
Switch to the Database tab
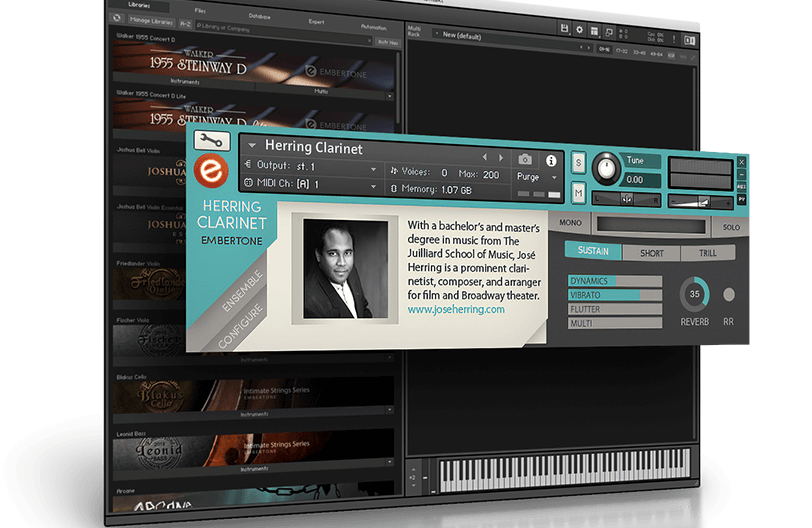pyautogui.click(x=259, y=16)
